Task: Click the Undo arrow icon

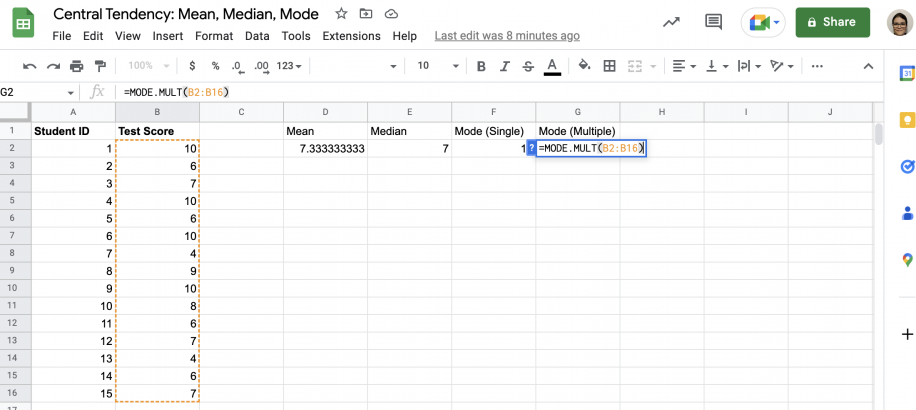Action: point(29,66)
